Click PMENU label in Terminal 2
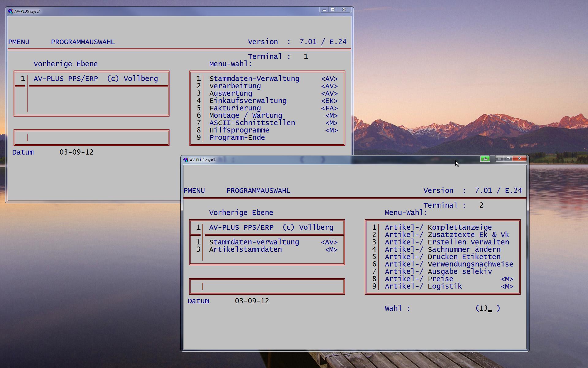The image size is (588, 368). 194,191
